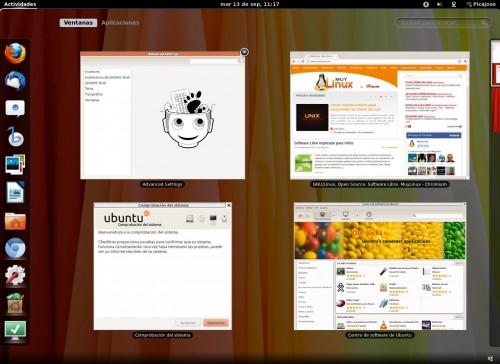Focus the overview search field
500x364 pixels.
[x=443, y=23]
